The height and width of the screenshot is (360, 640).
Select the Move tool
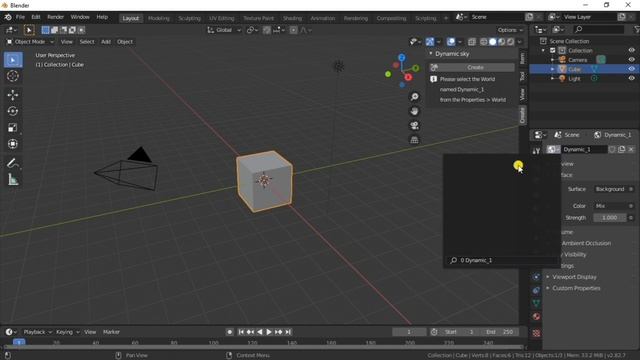pyautogui.click(x=13, y=95)
